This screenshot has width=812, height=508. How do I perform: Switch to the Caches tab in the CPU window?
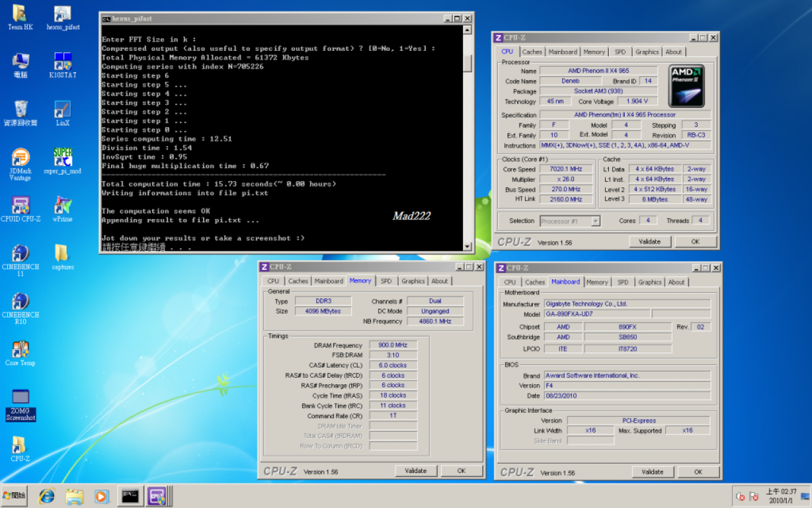click(x=532, y=52)
